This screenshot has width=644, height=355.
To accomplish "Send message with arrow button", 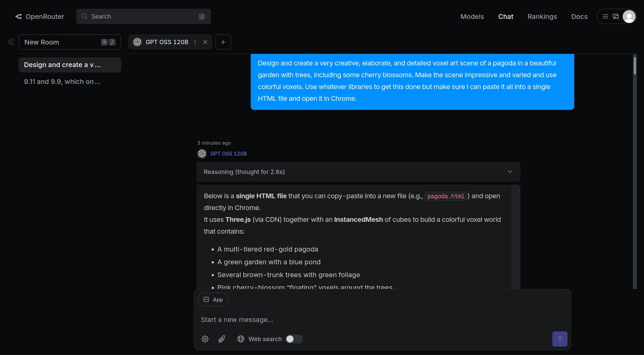I will coord(560,339).
